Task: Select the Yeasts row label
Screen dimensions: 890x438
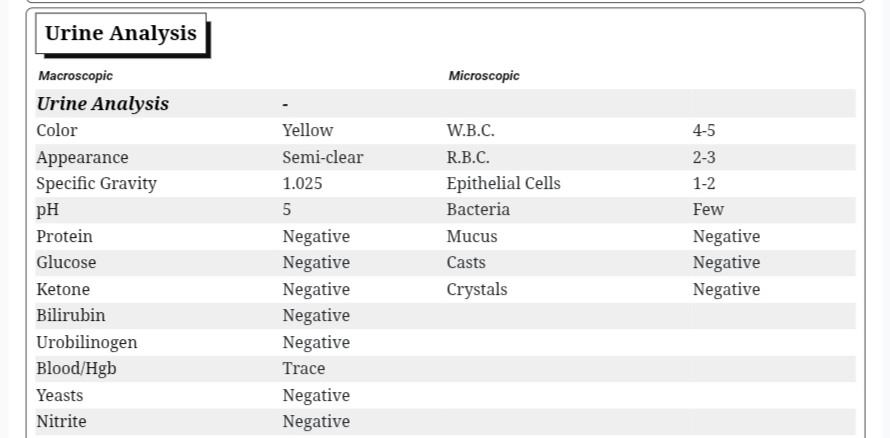Action: pos(60,395)
